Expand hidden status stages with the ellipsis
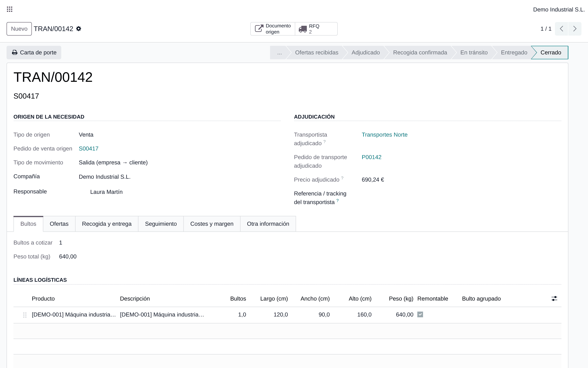This screenshot has width=588, height=368. [x=280, y=53]
